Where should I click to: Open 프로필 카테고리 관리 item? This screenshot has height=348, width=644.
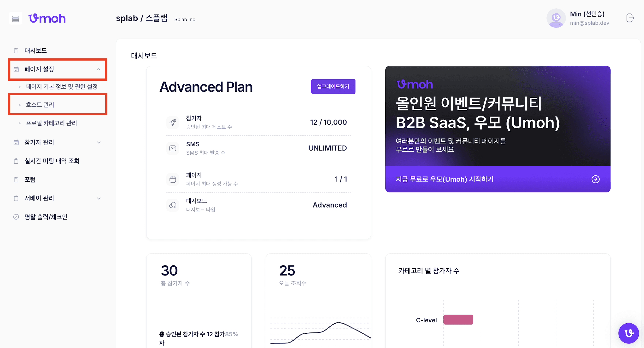(51, 123)
